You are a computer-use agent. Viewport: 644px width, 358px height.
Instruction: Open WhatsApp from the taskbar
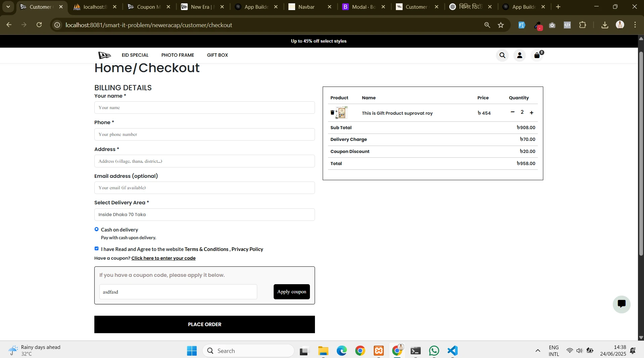point(434,351)
